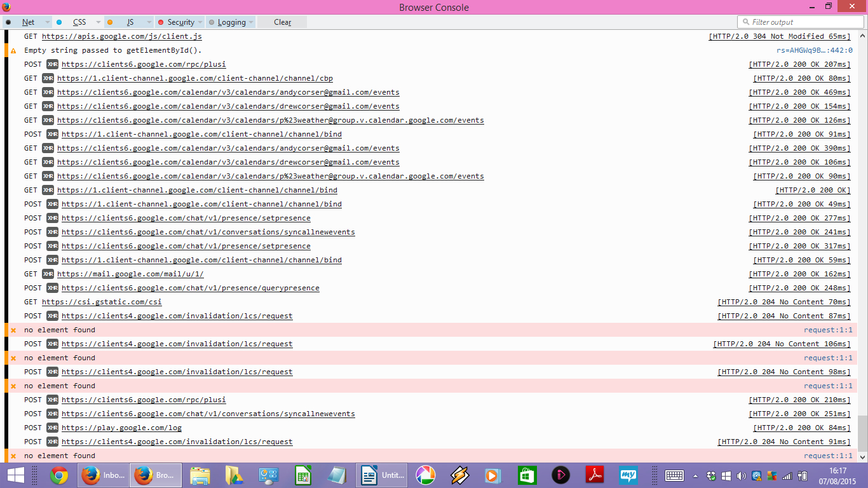Open Adobe Reader from the taskbar

(x=594, y=475)
